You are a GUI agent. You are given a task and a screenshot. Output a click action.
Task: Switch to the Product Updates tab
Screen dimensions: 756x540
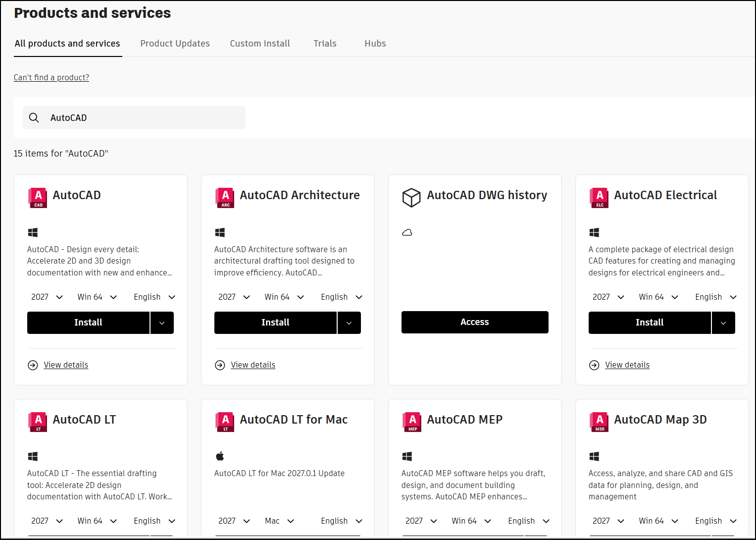click(175, 44)
